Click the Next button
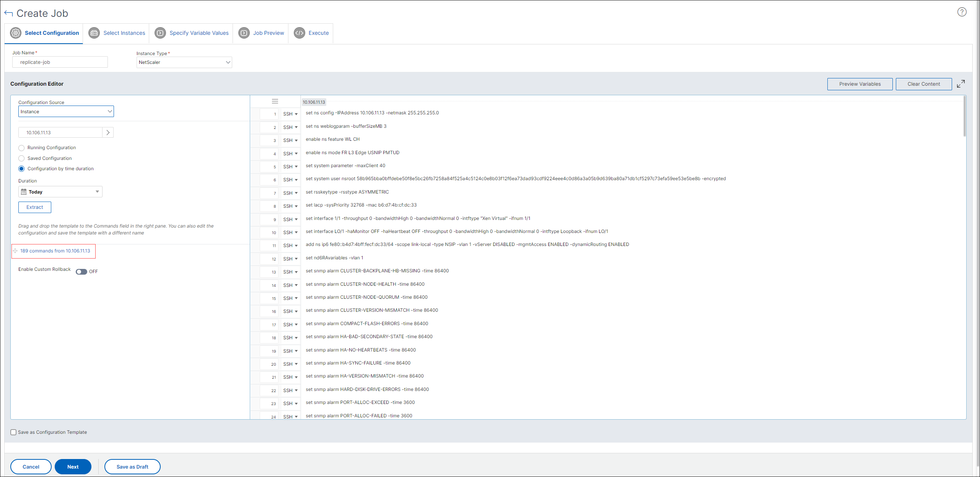 coord(73,467)
